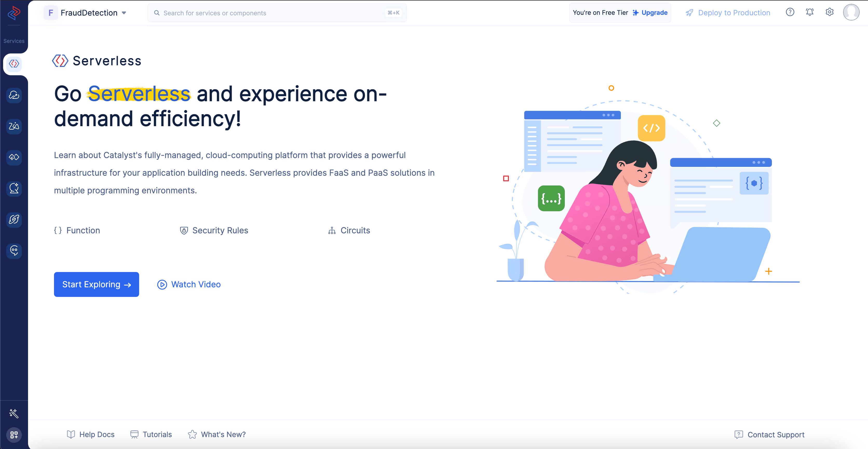Play the Watch Video link

[189, 284]
